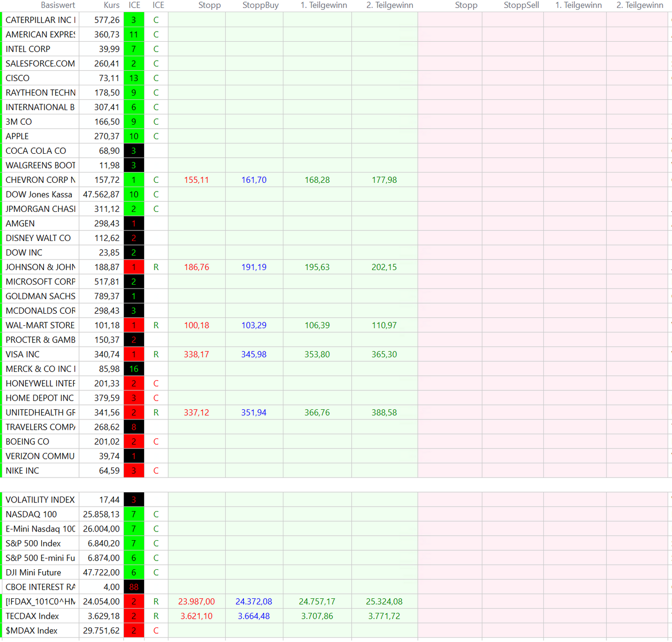Click the CBOE INTEREST ICE cell showing 88
Viewport: 672px width, 642px height.
click(134, 587)
